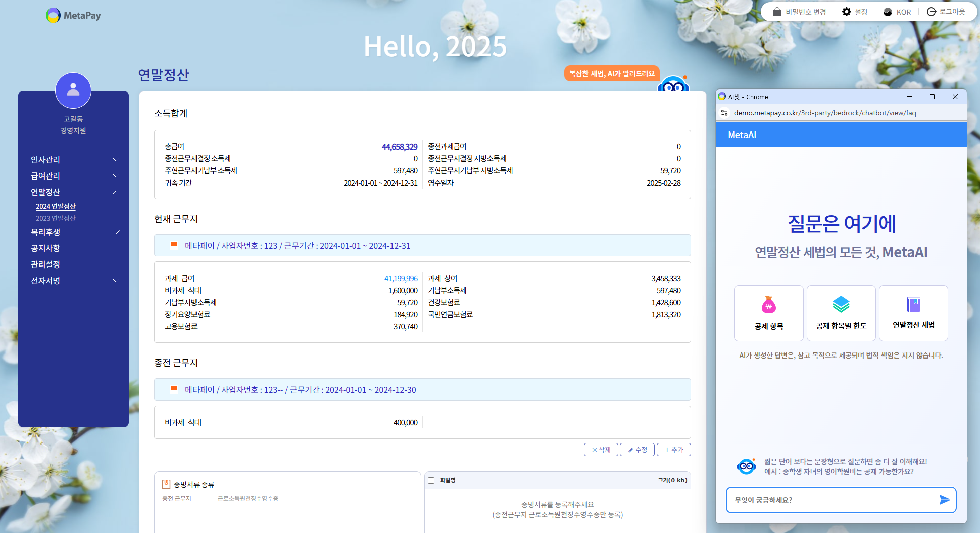Click the building icon for 종전 근무지

coord(174,390)
